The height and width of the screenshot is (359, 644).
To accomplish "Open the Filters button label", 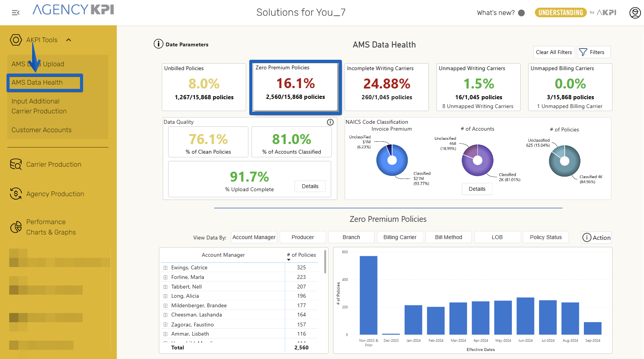I will [597, 52].
